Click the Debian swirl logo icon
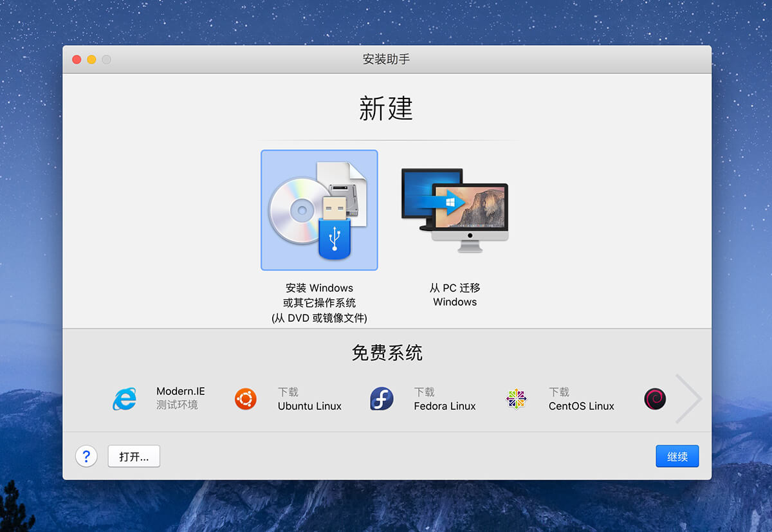Viewport: 772px width, 532px height. pos(655,399)
